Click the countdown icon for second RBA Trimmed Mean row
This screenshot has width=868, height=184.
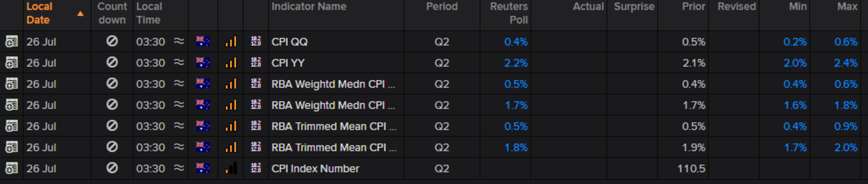tap(112, 147)
